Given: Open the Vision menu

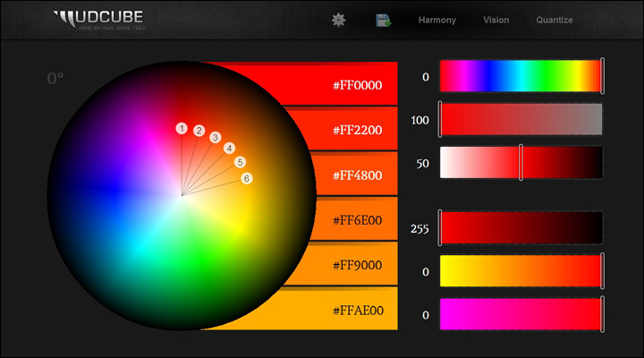Looking at the screenshot, I should pyautogui.click(x=496, y=20).
